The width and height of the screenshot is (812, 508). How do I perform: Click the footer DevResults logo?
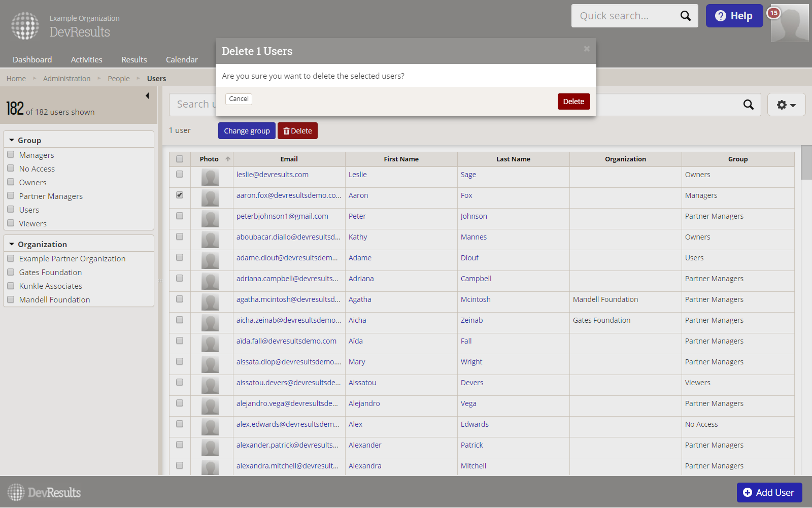click(x=44, y=492)
